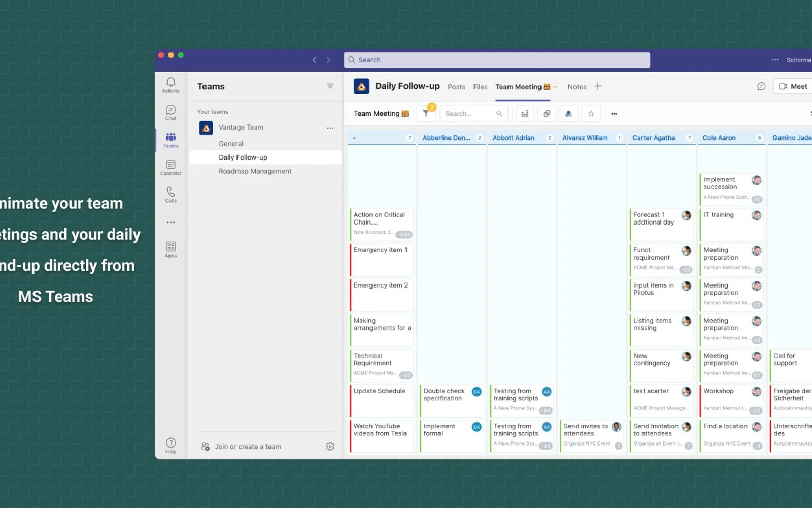This screenshot has height=508, width=812.
Task: Open Chat in the sidebar
Action: pyautogui.click(x=171, y=113)
